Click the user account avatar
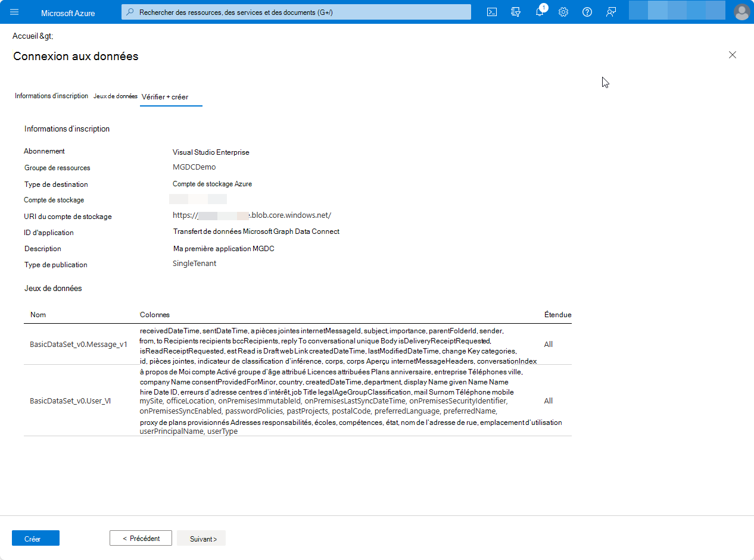754x560 pixels. [x=741, y=12]
